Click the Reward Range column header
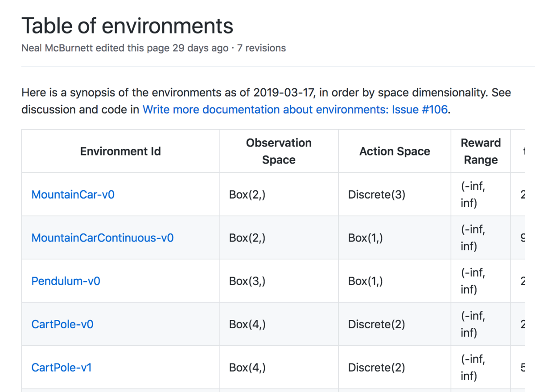The height and width of the screenshot is (392, 535). coord(481,151)
